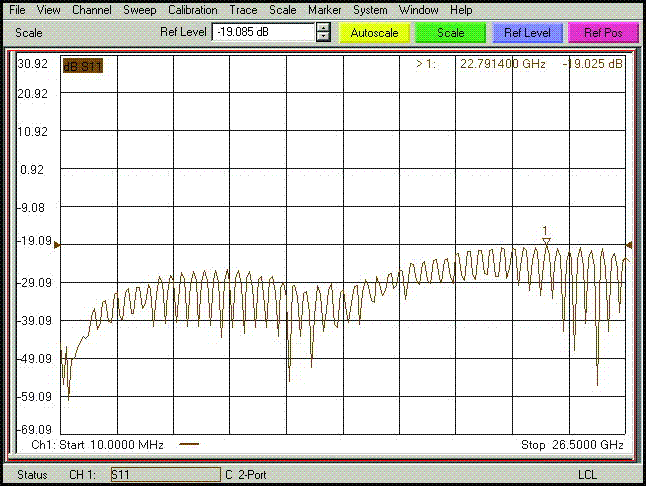Click the -39.09 y-axis label

(34, 321)
